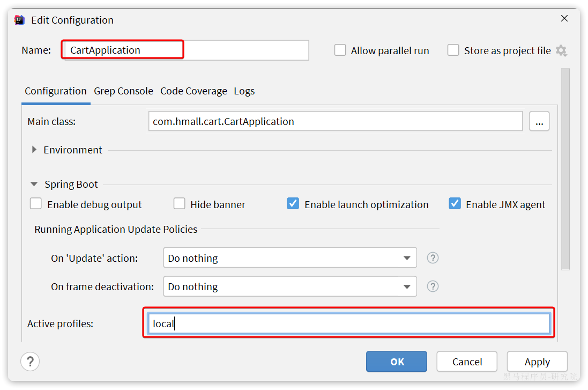Screen dimensions: 588x390
Task: Click the IntelliJ logo in title bar
Action: pyautogui.click(x=19, y=20)
